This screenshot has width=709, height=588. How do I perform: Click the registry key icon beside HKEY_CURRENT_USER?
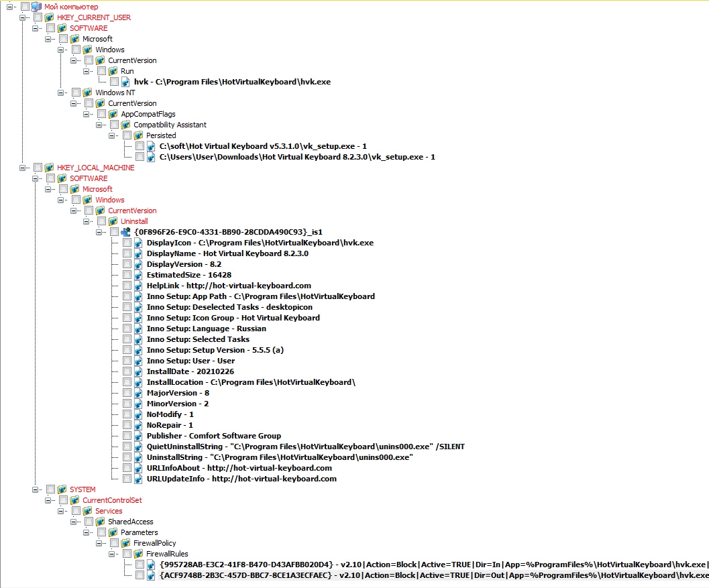49,17
